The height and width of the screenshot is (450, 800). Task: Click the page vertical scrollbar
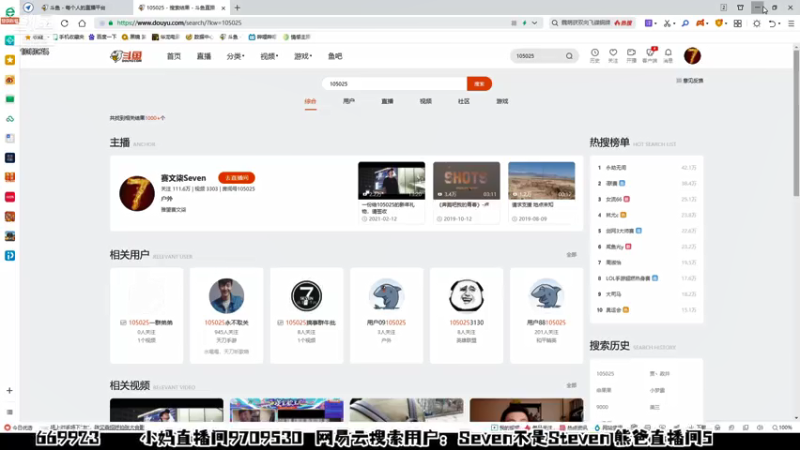click(796, 122)
